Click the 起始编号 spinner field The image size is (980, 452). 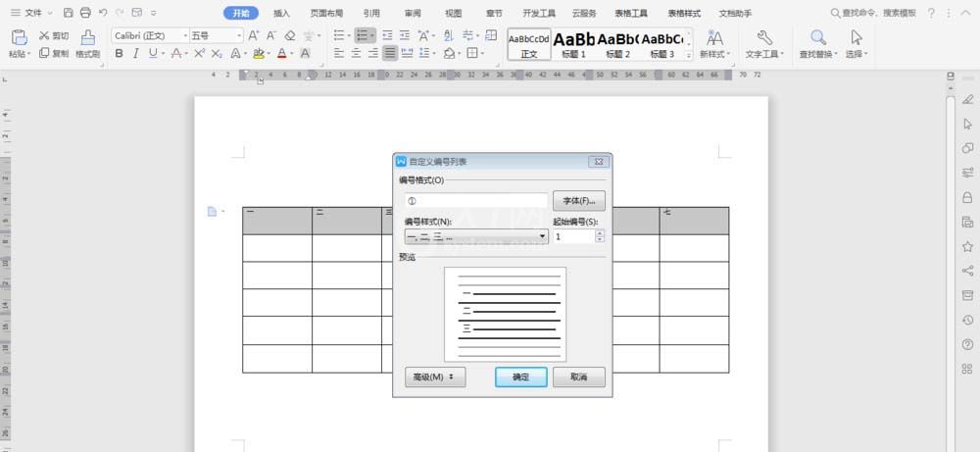579,237
